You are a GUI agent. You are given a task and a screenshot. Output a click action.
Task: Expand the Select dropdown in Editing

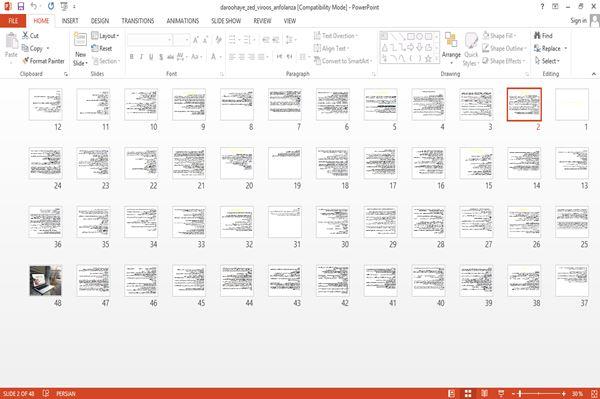pyautogui.click(x=547, y=61)
